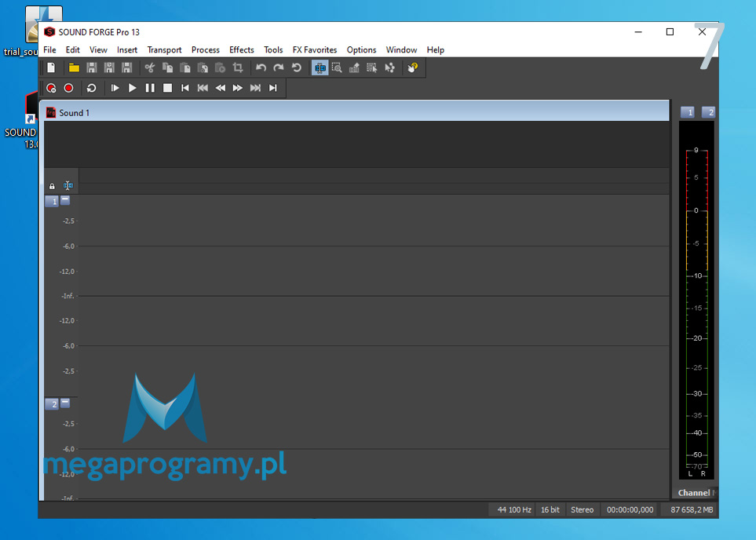Select the Pencil tool icon
The image size is (756, 540).
(x=354, y=68)
